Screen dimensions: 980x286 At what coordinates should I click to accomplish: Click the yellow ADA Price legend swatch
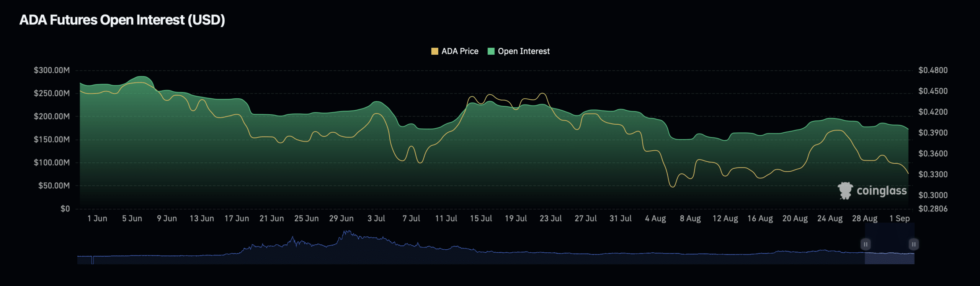click(x=434, y=51)
